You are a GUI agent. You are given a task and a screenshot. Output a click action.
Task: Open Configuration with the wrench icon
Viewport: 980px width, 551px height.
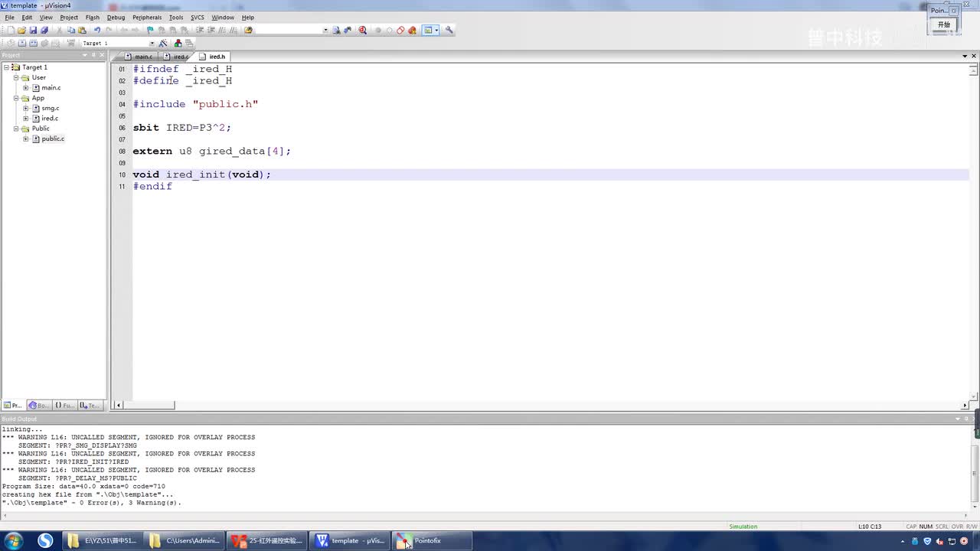pos(449,31)
